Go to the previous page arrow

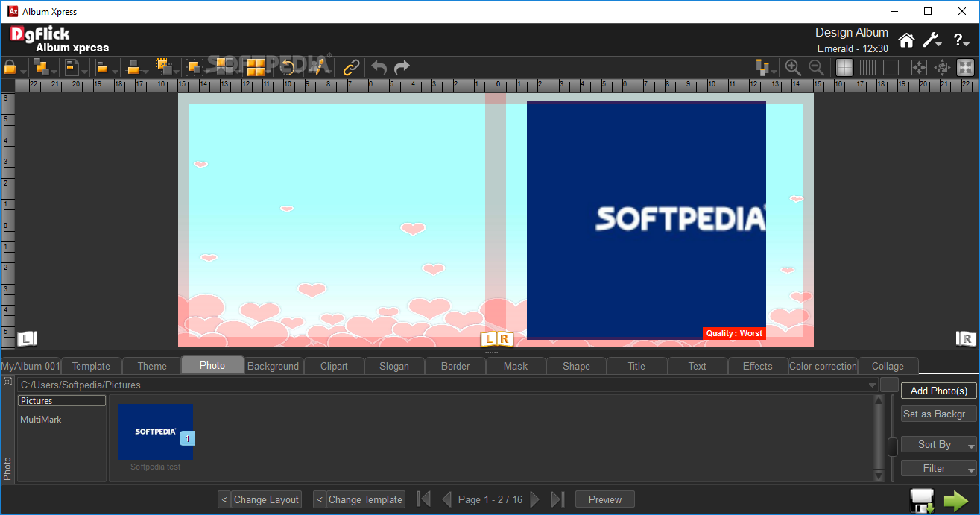click(x=446, y=499)
